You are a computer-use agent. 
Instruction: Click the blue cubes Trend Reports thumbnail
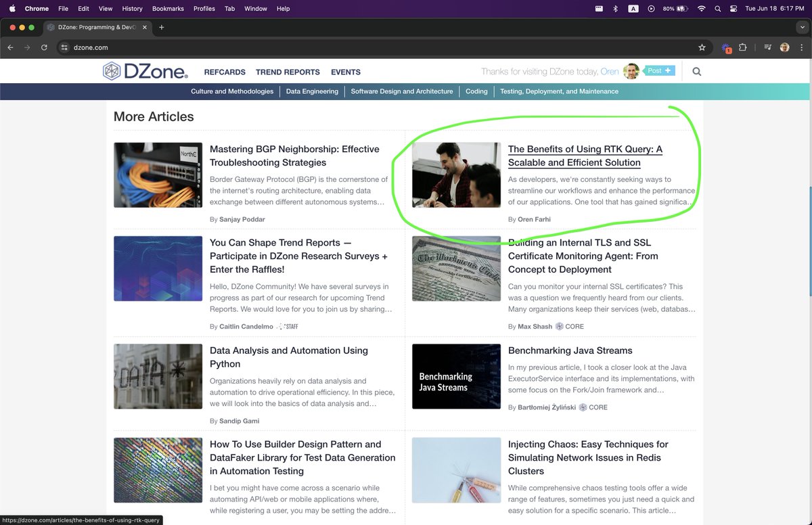158,269
